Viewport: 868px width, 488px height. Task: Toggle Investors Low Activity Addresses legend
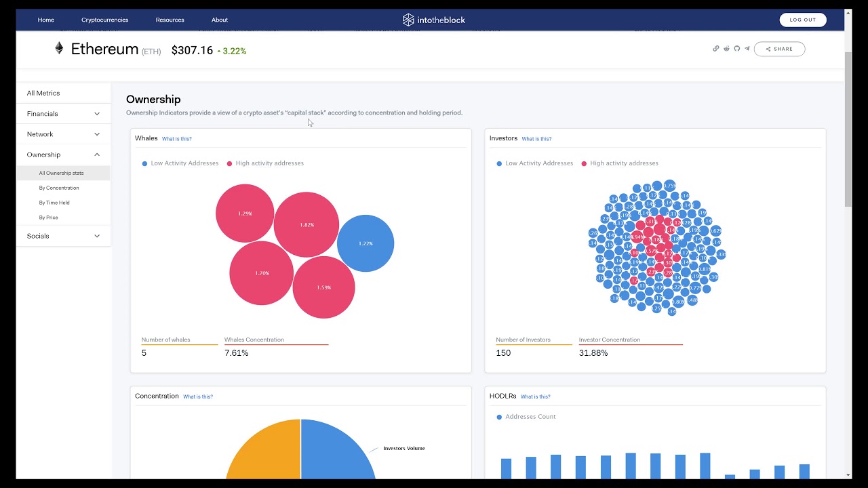[535, 163]
